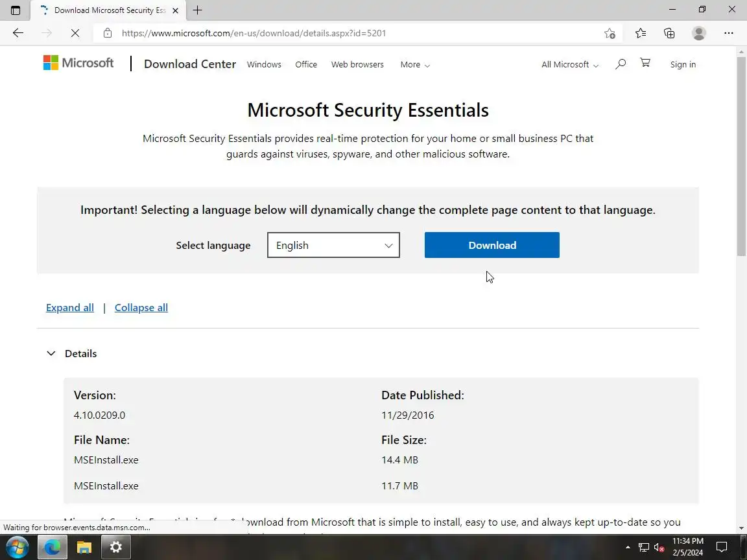The width and height of the screenshot is (747, 560).
Task: Open the Web browsers navigation item
Action: coord(357,65)
